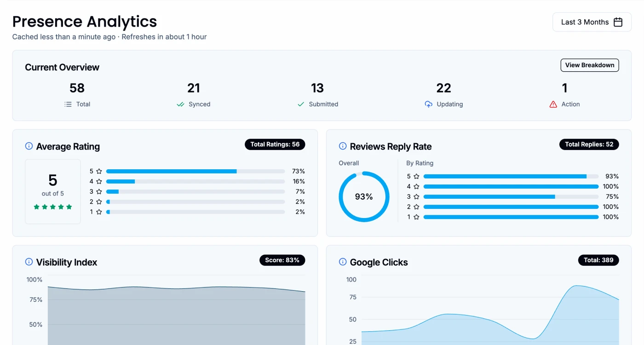The width and height of the screenshot is (644, 345).
Task: Click the five green stars under rating
Action: point(53,207)
